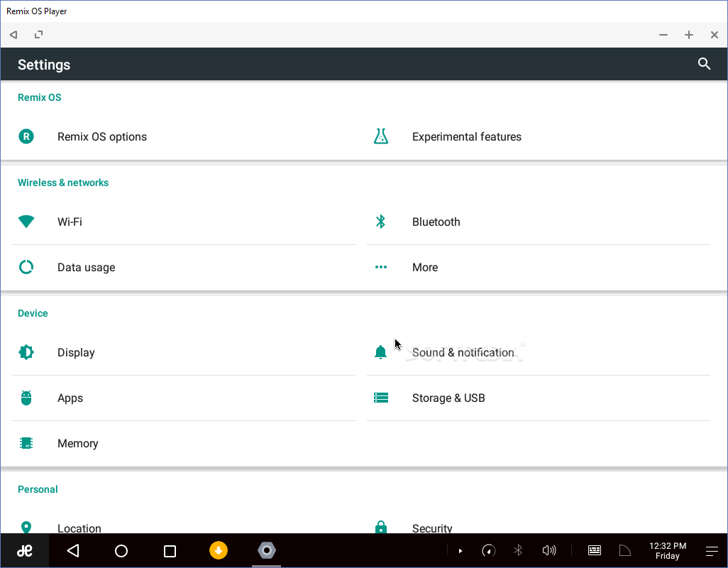Screen dimensions: 728x568
Task: Click the player back arrow in title toolbar
Action: [13, 34]
